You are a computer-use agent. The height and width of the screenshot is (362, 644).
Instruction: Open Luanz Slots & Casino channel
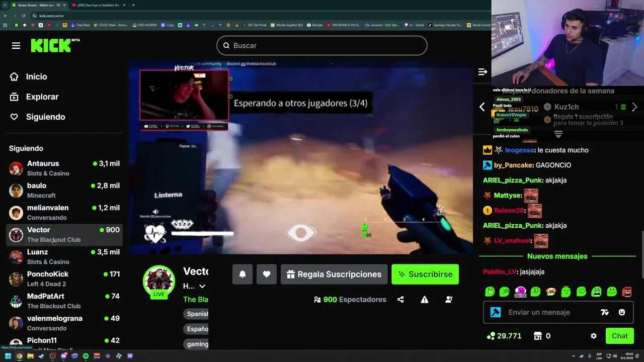coord(64,257)
